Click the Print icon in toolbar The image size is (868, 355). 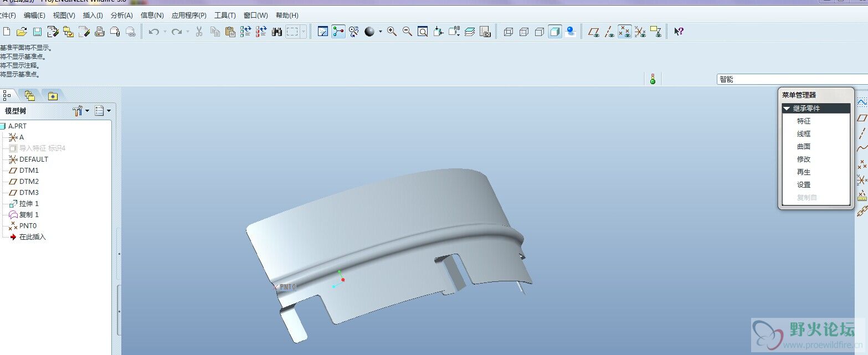tap(100, 32)
